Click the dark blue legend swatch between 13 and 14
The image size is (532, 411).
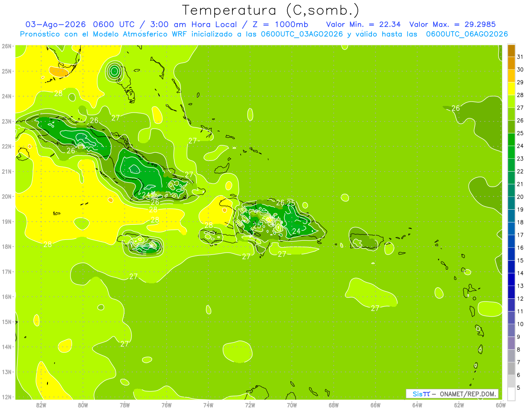(x=511, y=279)
